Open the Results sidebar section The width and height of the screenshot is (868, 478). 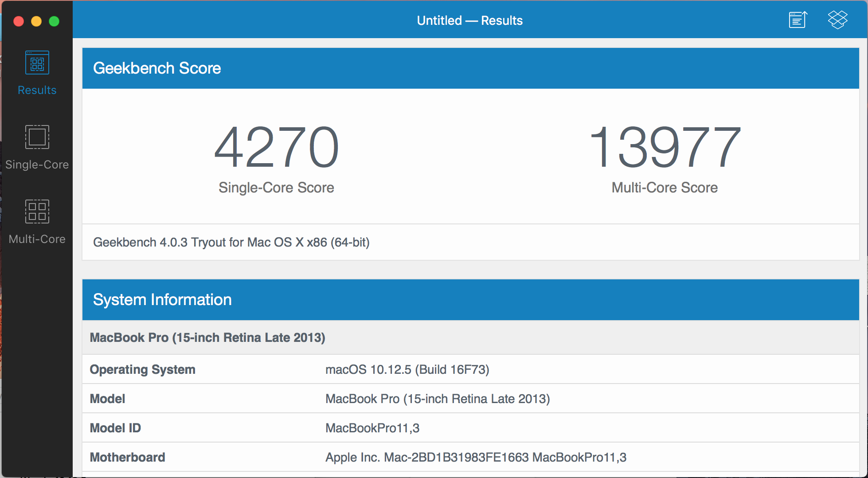pyautogui.click(x=37, y=73)
